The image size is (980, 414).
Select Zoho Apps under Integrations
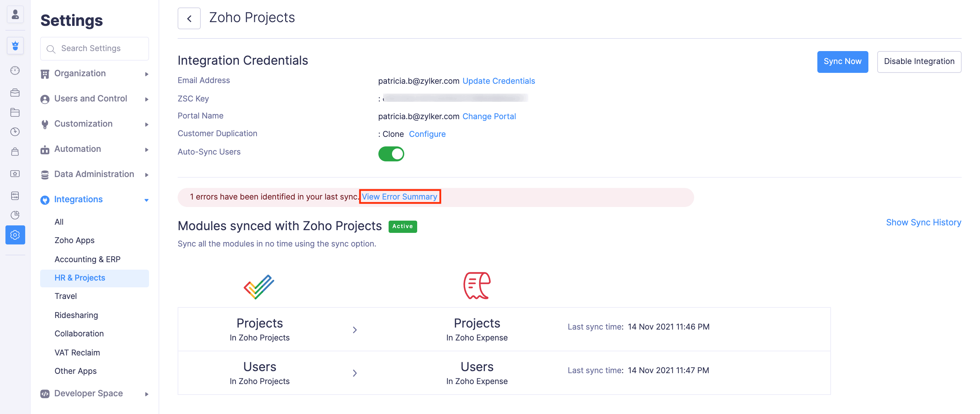pos(75,240)
